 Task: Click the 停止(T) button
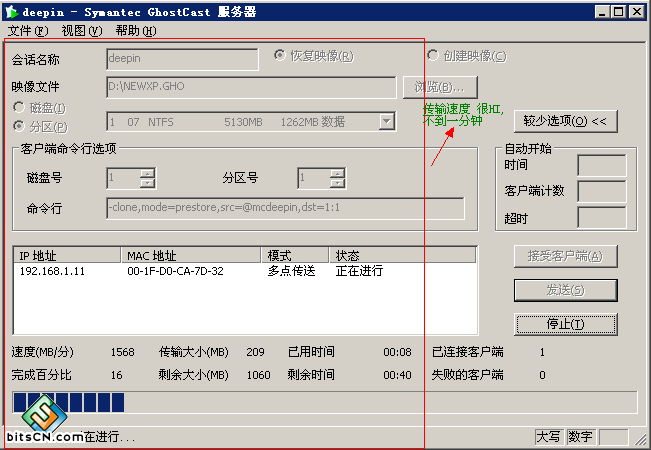point(565,324)
